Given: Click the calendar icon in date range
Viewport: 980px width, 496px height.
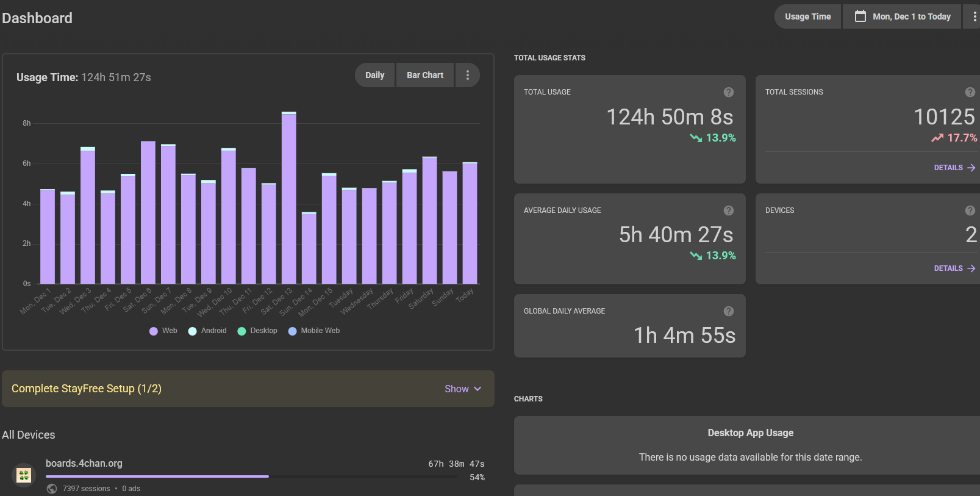Looking at the screenshot, I should 860,16.
